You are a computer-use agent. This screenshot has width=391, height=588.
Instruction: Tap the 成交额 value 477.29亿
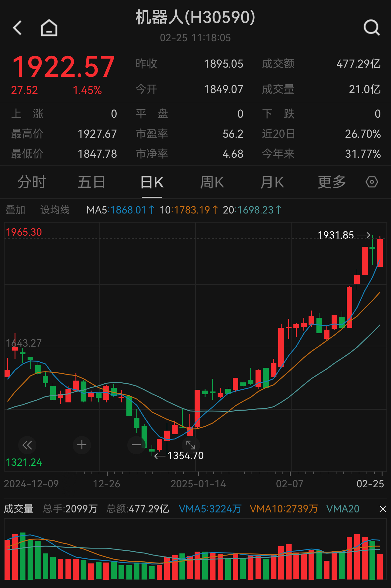pos(359,64)
